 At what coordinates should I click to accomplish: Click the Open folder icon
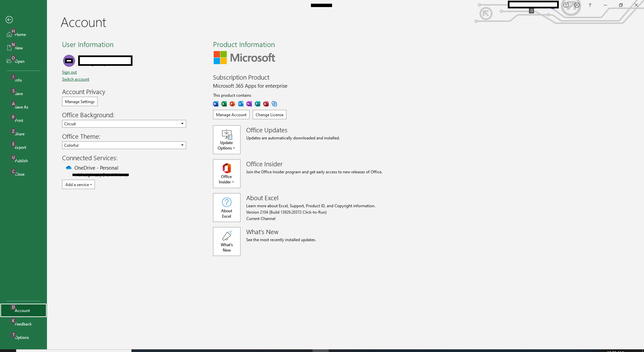click(x=9, y=61)
